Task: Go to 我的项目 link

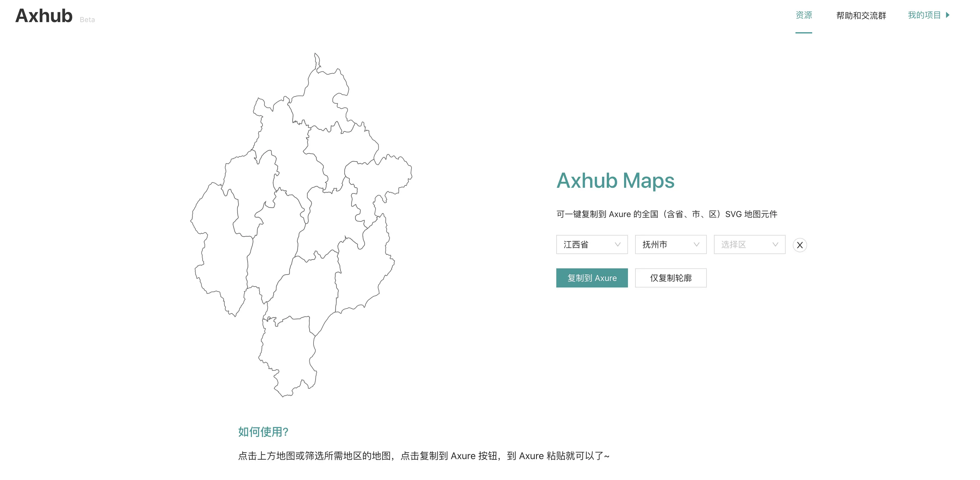Action: pos(924,15)
